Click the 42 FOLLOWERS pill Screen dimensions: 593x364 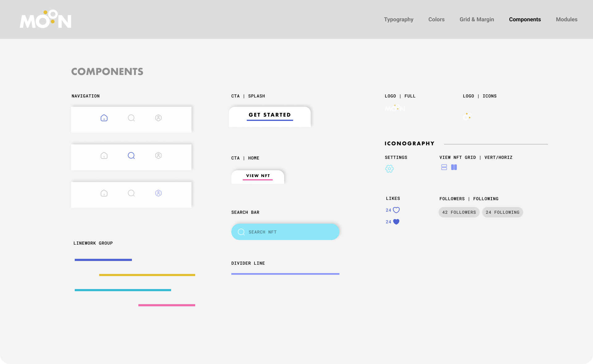tap(459, 212)
